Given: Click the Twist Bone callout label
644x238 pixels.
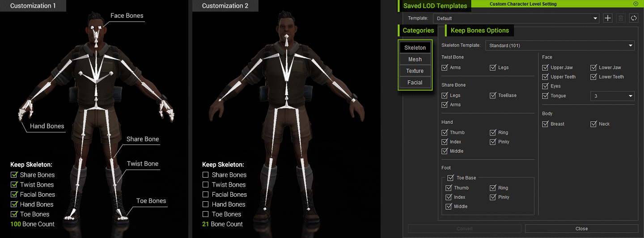Looking at the screenshot, I should click(x=143, y=164).
